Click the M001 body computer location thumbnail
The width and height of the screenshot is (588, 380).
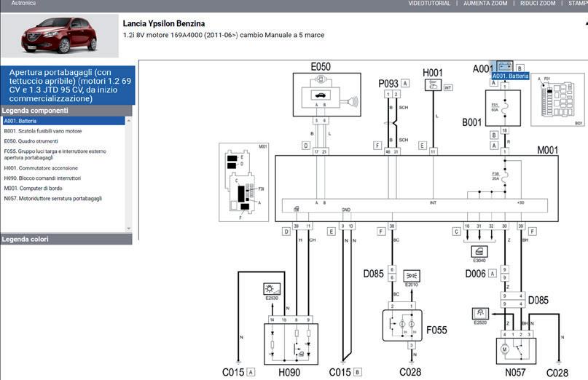tap(244, 182)
